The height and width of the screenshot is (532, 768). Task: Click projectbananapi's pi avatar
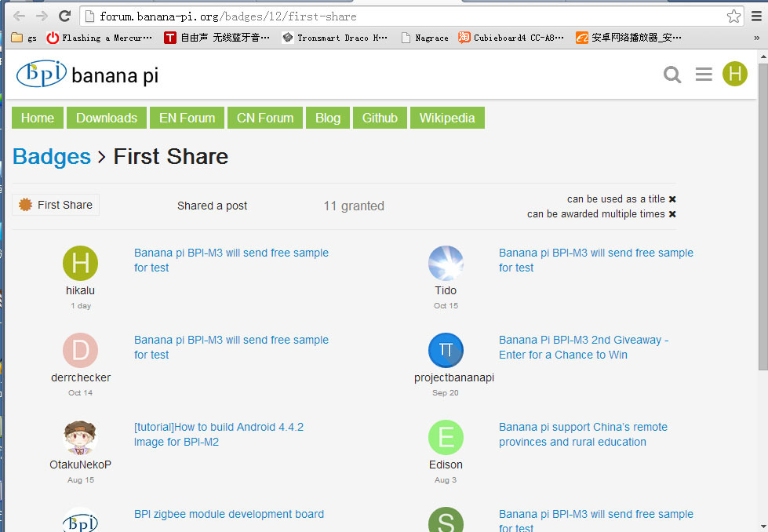(x=446, y=350)
